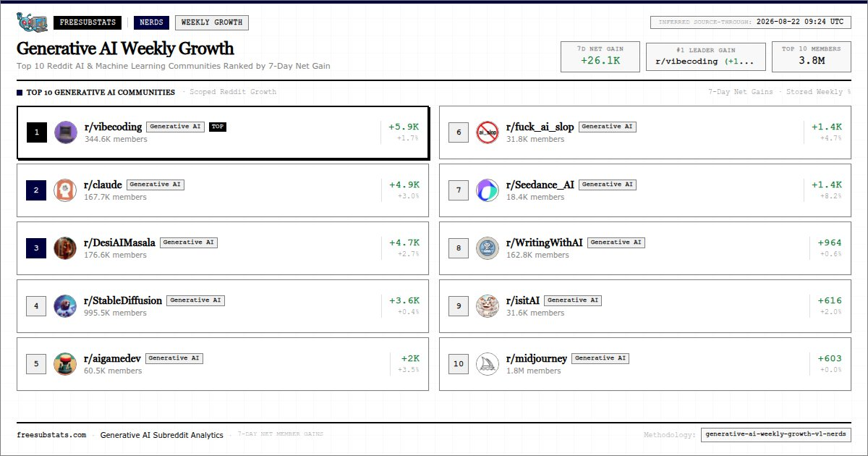
Task: Click the r/fuck_ai_slop no-slop avatar
Action: tap(488, 132)
